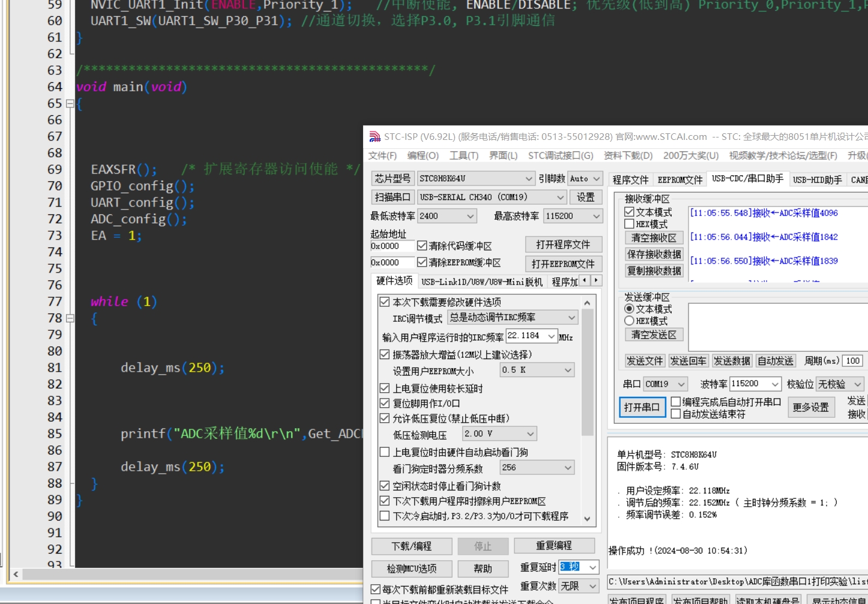
Task: Open the IRC frequency 22.1184 dropdown
Action: pos(532,336)
